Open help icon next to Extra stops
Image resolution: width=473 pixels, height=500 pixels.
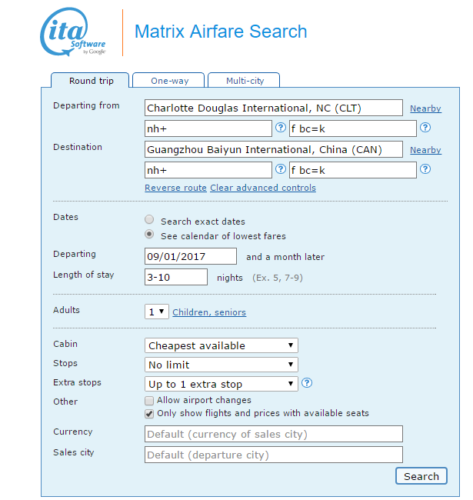tap(307, 383)
